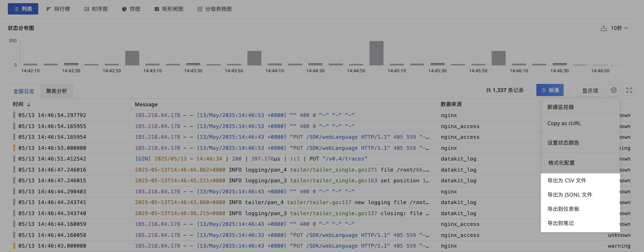The image size is (644, 252).
Task: Click the [GIN] 2025/05/13 traces message
Action: pyautogui.click(x=251, y=159)
